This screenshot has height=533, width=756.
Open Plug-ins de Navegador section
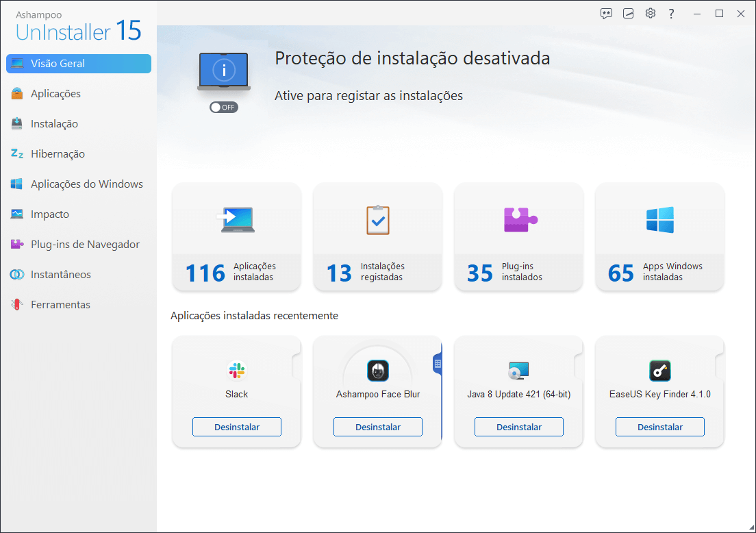pos(79,245)
